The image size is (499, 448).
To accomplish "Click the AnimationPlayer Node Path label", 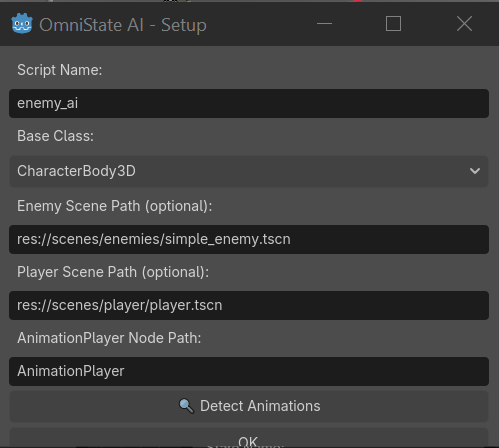I will [x=109, y=338].
